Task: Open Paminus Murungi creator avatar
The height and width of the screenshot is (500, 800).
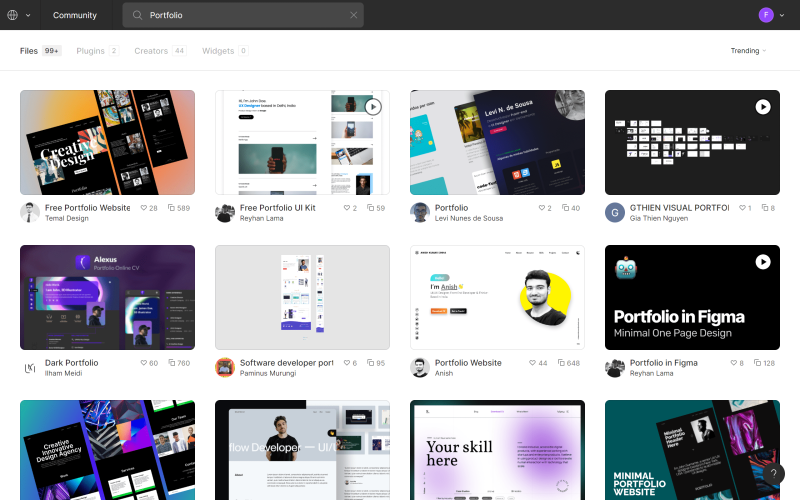Action: click(225, 368)
